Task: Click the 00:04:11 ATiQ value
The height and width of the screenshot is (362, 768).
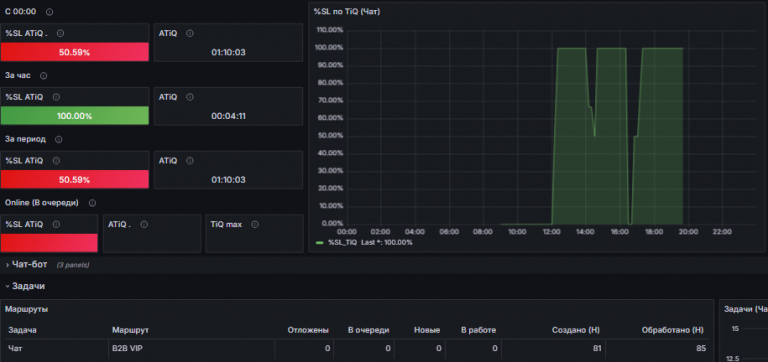Action: pyautogui.click(x=228, y=116)
